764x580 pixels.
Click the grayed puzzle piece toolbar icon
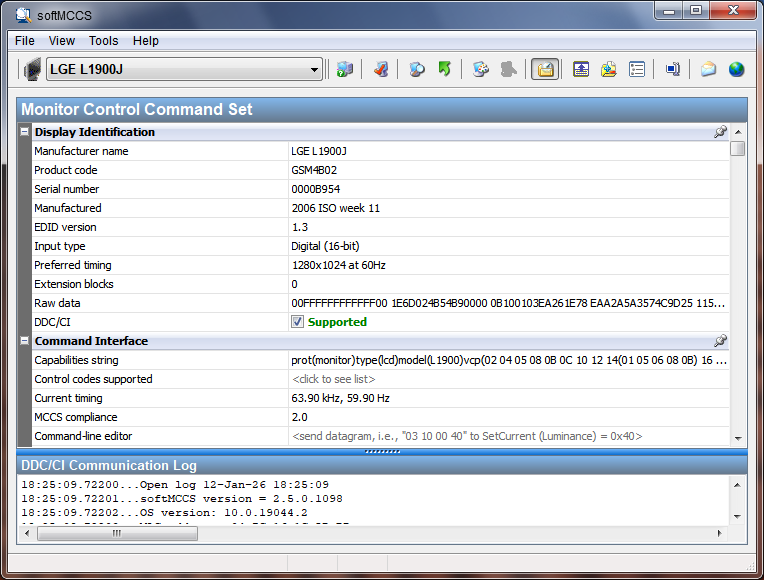tap(508, 69)
